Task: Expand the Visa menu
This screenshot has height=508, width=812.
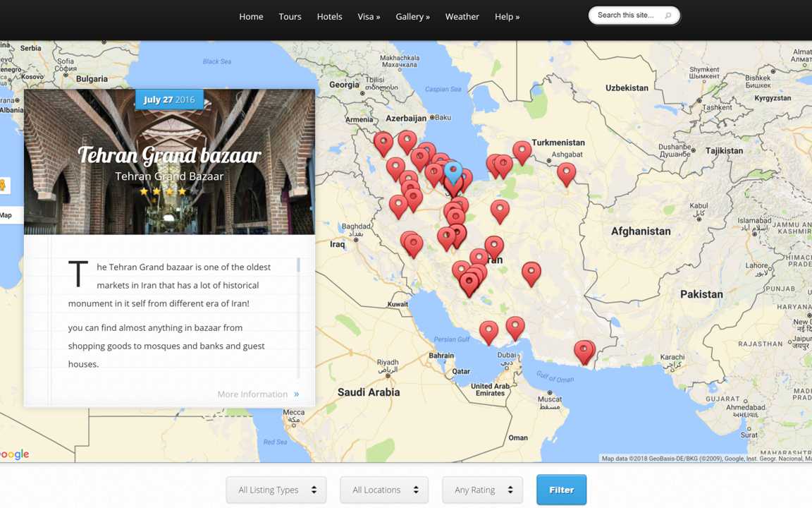Action: (369, 17)
